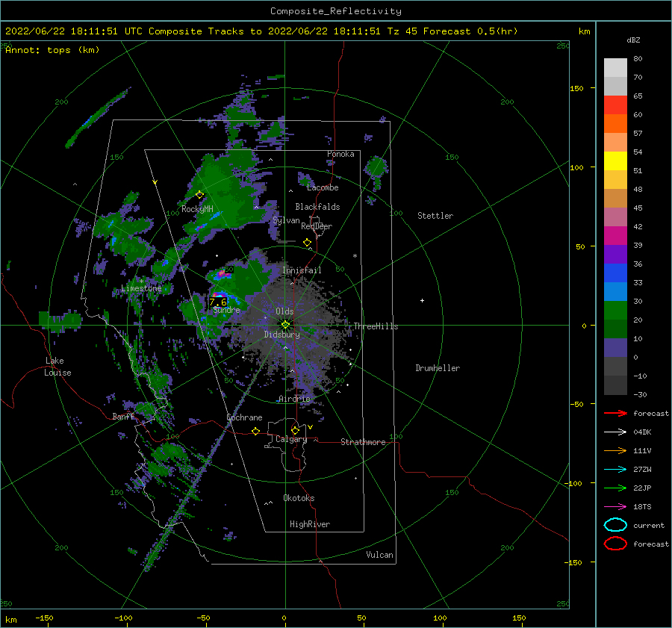Click the Innisfail label
Image resolution: width=672 pixels, height=628 pixels.
click(x=302, y=270)
